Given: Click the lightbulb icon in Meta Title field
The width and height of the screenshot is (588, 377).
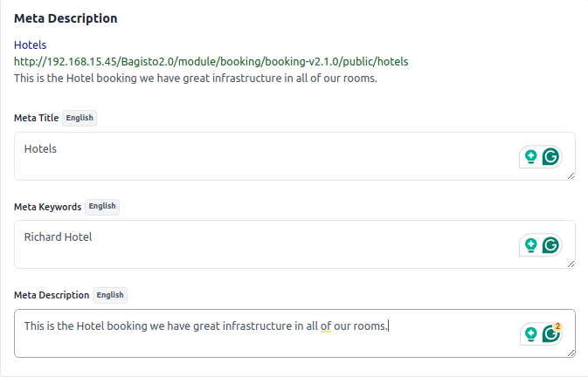Looking at the screenshot, I should 530,157.
